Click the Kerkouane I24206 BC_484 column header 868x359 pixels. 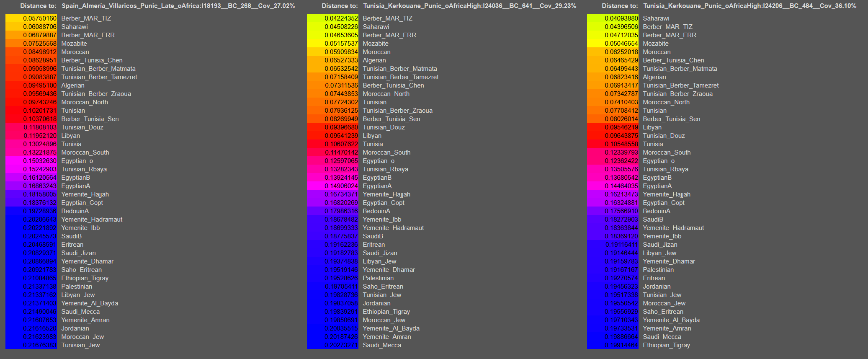pyautogui.click(x=750, y=6)
